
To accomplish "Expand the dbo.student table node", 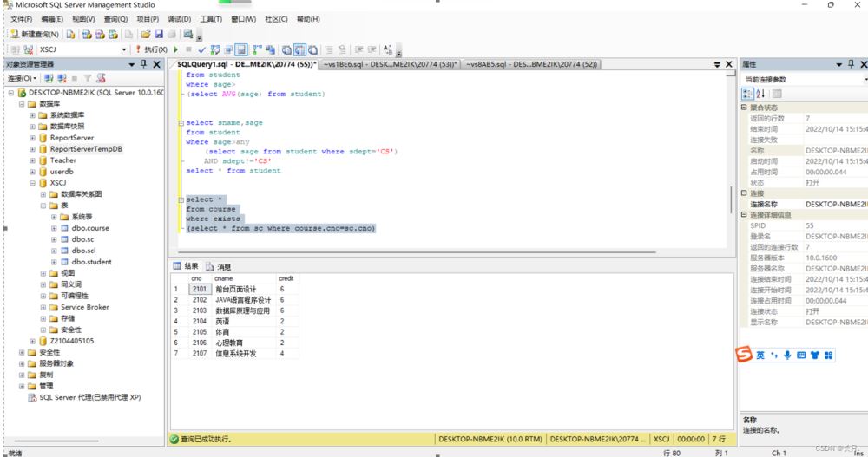I will point(53,262).
